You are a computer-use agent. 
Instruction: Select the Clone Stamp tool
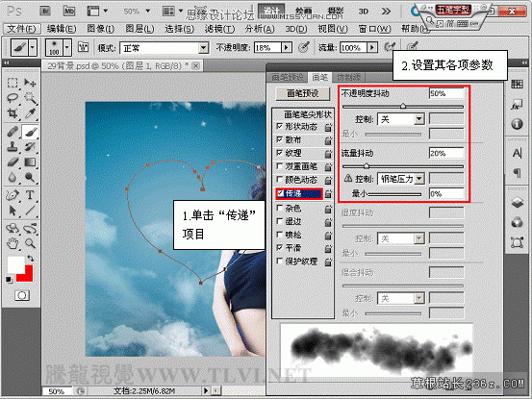click(13, 147)
